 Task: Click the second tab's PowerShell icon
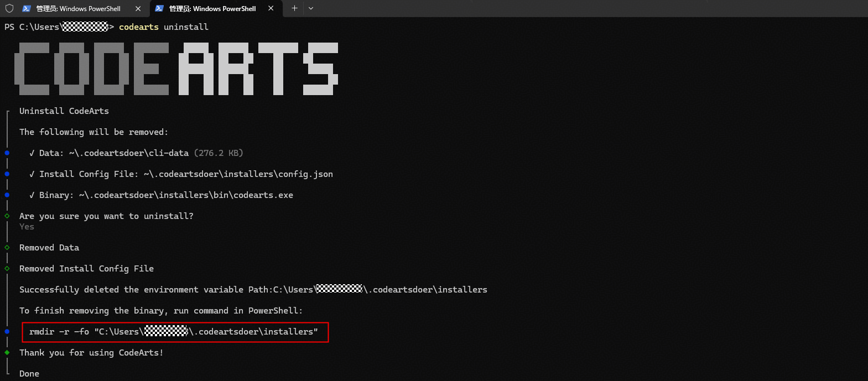(159, 8)
